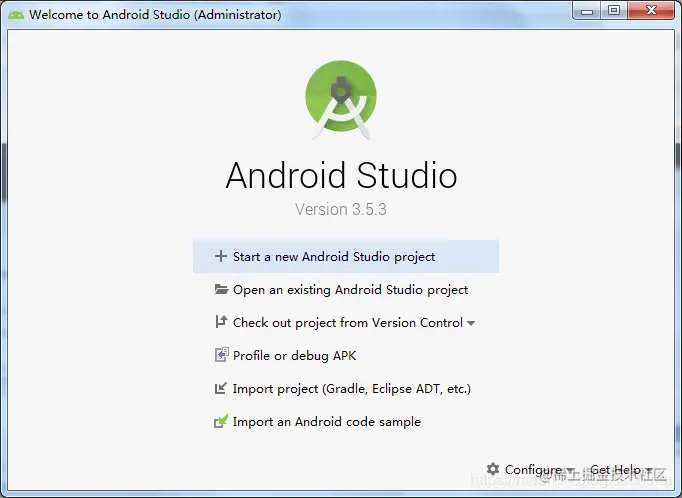The width and height of the screenshot is (682, 498).
Task: Click the open folder icon
Action: [x=221, y=289]
